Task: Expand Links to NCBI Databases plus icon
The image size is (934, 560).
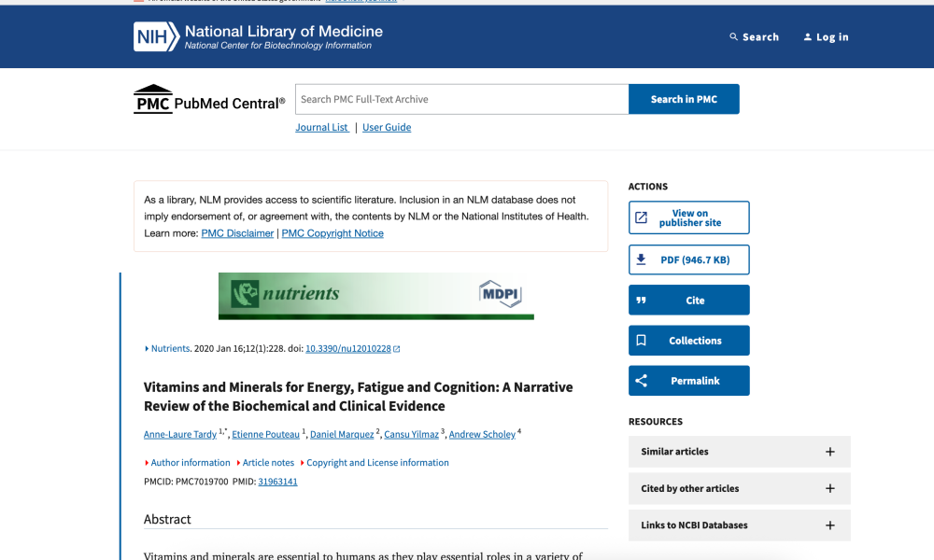Action: coord(829,525)
